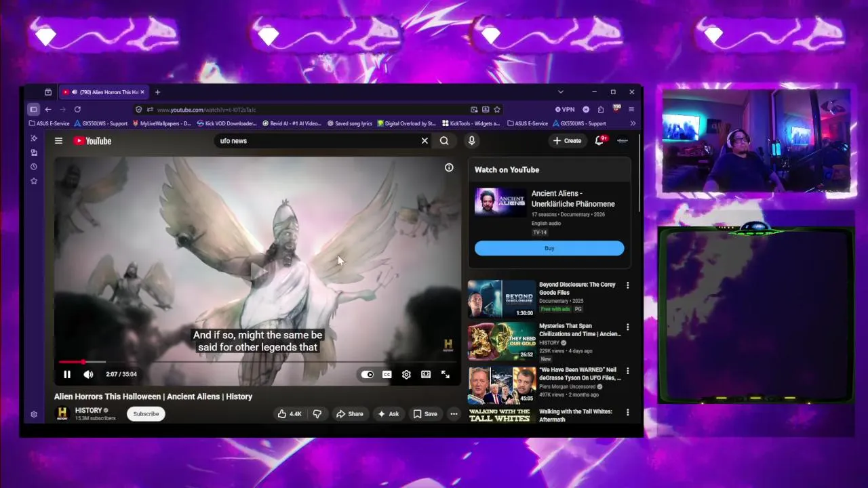Open the Ancient Aliens series thumbnail
The width and height of the screenshot is (868, 488).
pos(500,203)
